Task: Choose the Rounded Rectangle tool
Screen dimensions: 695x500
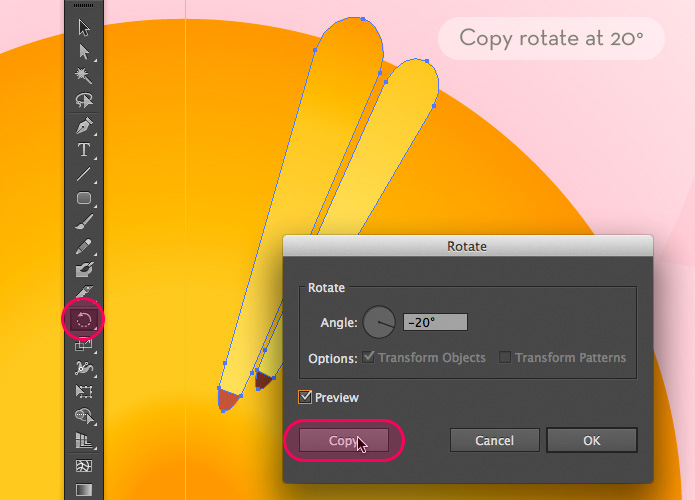Action: [84, 198]
